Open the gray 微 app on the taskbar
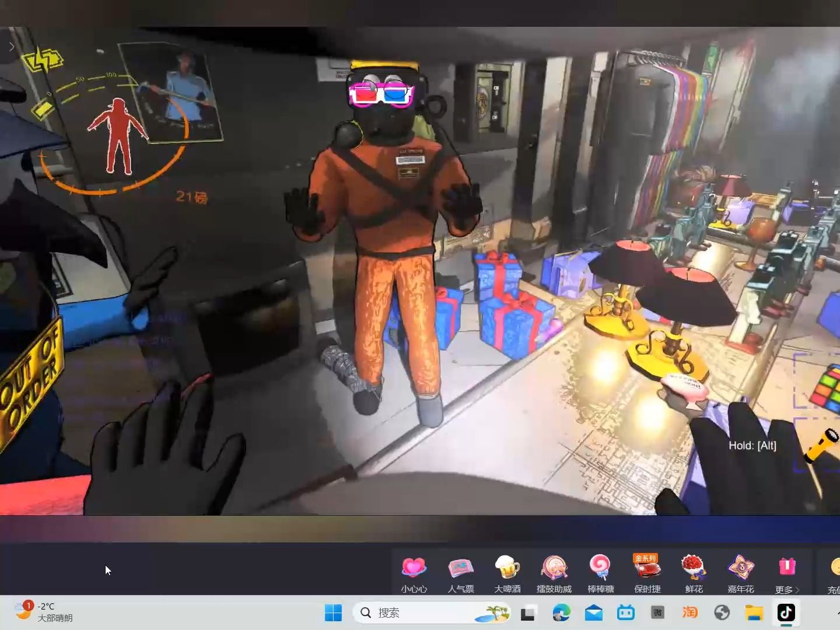 pyautogui.click(x=658, y=612)
